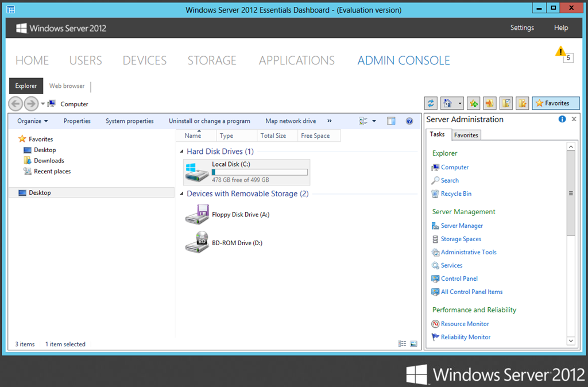
Task: Open the home button dropdown arrow
Action: pyautogui.click(x=460, y=103)
